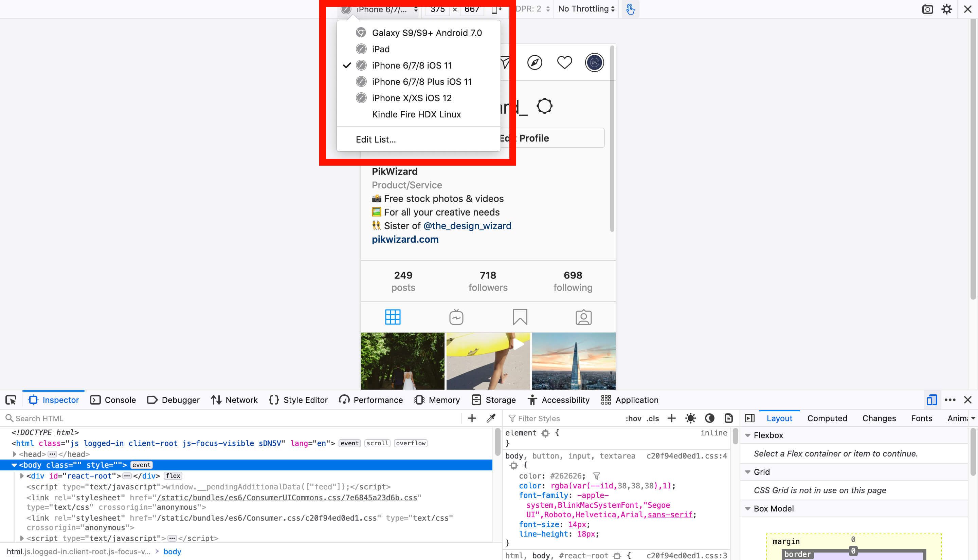
Task: Open the saved posts bookmark tab
Action: tap(520, 317)
